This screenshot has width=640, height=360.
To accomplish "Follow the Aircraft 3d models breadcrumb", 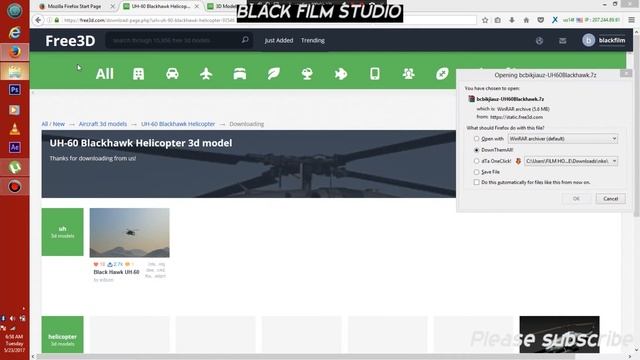I will pos(103,124).
